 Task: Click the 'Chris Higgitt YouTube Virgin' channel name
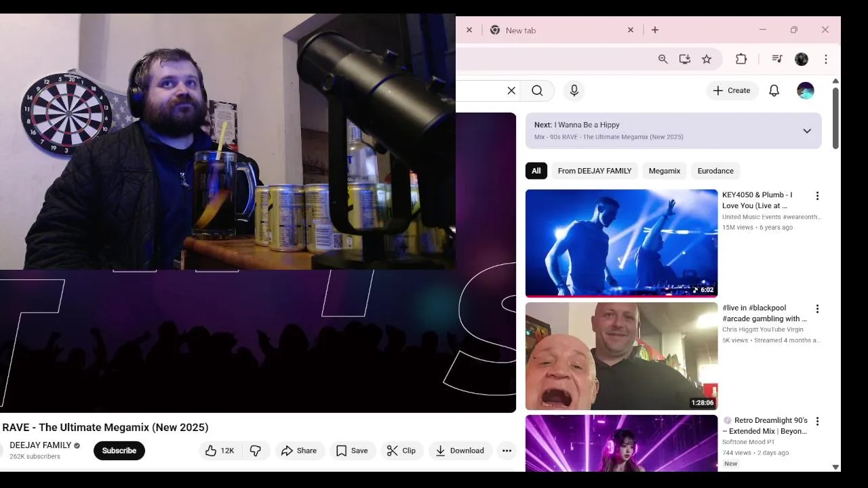[x=763, y=329]
